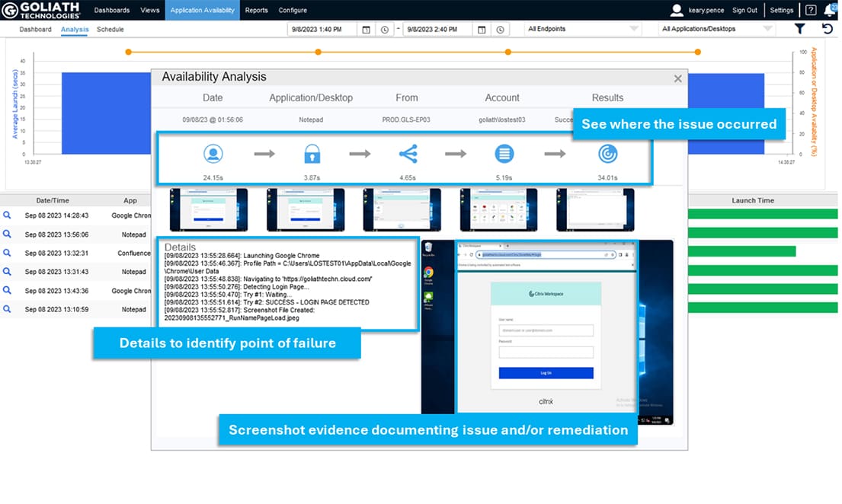
Task: Switch to the Schedule tab
Action: pos(110,29)
